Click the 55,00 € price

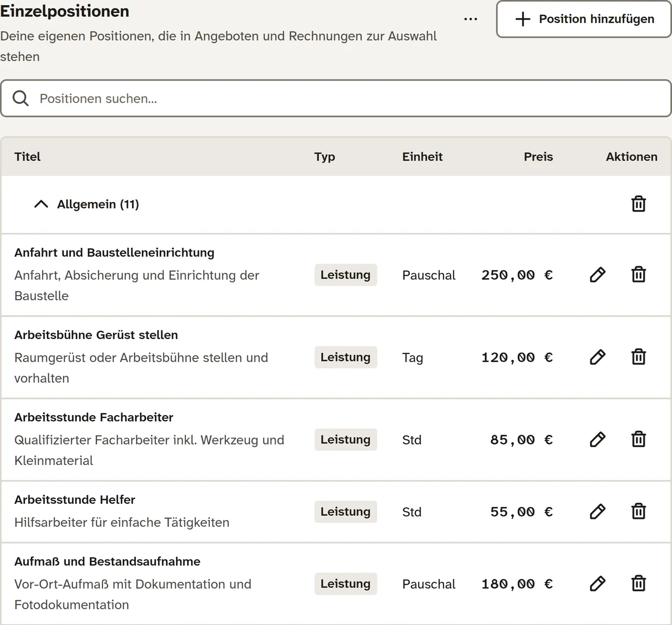(x=521, y=512)
